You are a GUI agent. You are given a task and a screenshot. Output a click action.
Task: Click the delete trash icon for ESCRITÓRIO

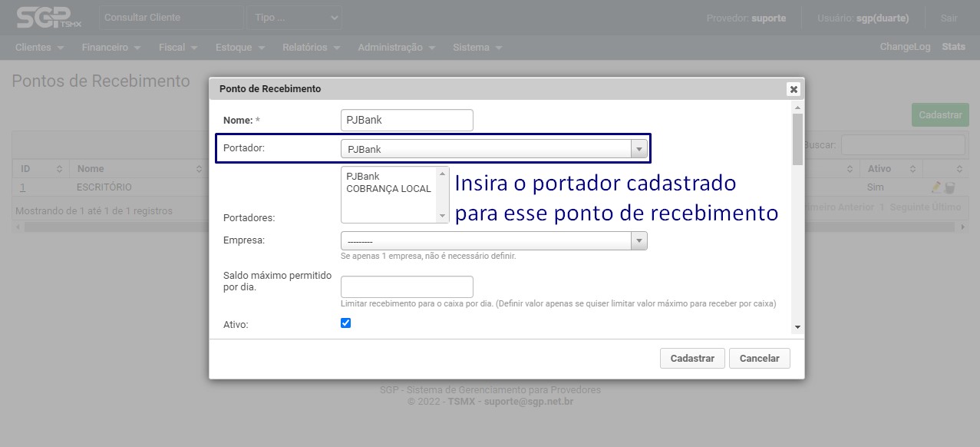point(949,187)
